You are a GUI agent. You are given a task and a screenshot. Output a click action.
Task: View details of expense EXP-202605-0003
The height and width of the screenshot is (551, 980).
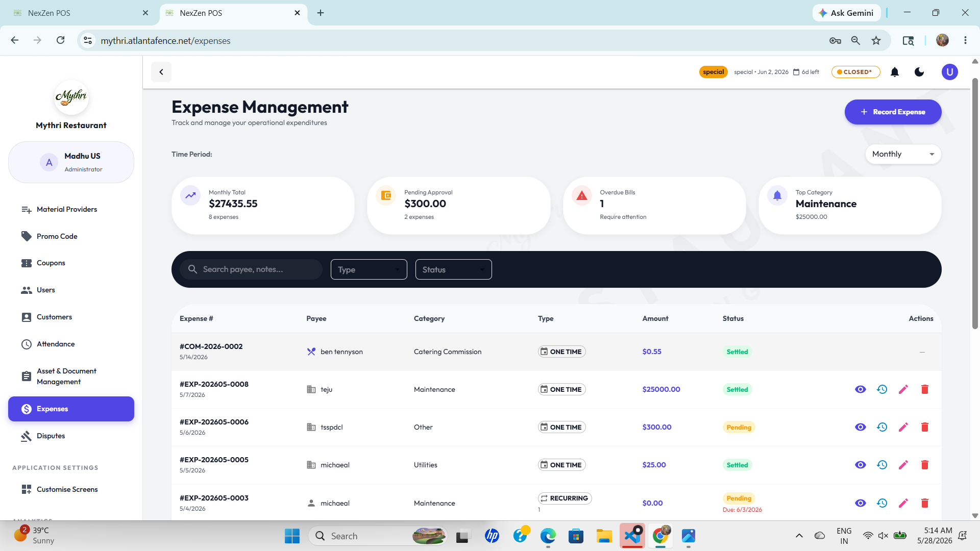861,503
